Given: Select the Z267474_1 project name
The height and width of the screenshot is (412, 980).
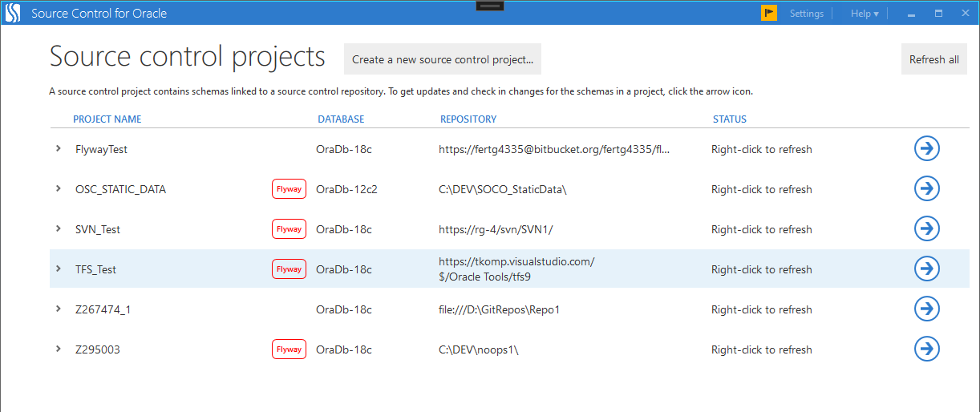Looking at the screenshot, I should click(103, 309).
